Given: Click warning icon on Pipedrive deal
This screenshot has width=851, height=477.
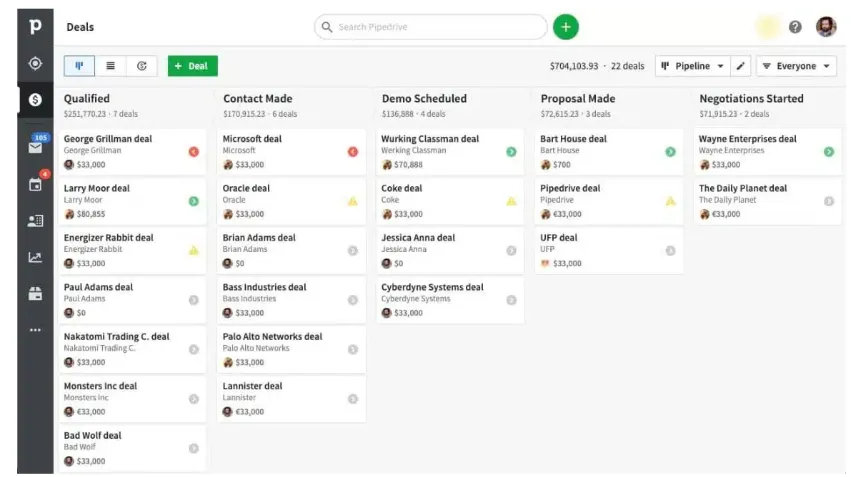Looking at the screenshot, I should coord(670,201).
